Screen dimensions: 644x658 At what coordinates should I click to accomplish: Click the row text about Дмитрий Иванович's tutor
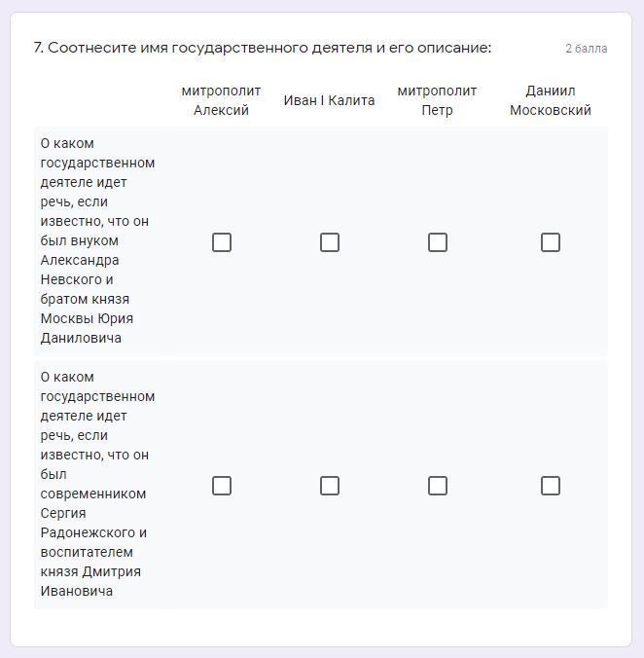(97, 484)
